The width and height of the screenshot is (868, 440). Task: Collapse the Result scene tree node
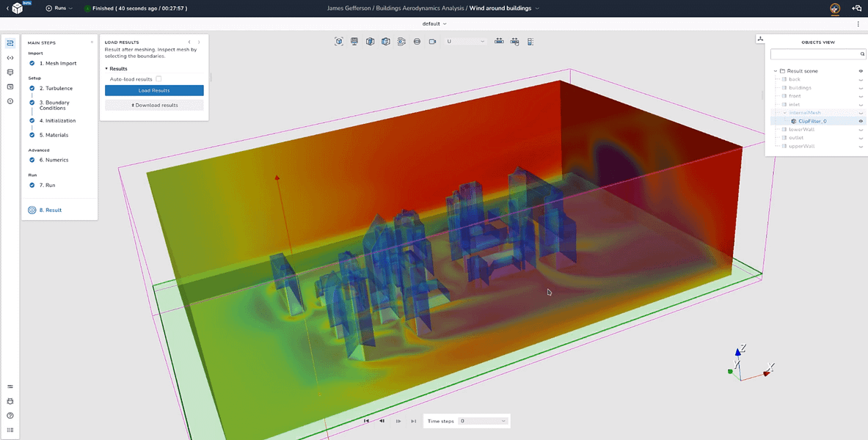tap(776, 71)
